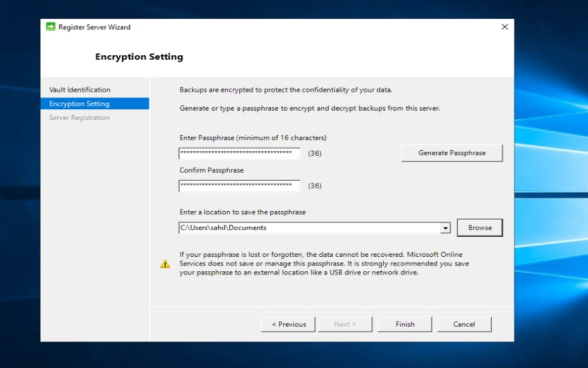Click the disabled Next button
Screen dimensions: 588x368
coord(345,324)
